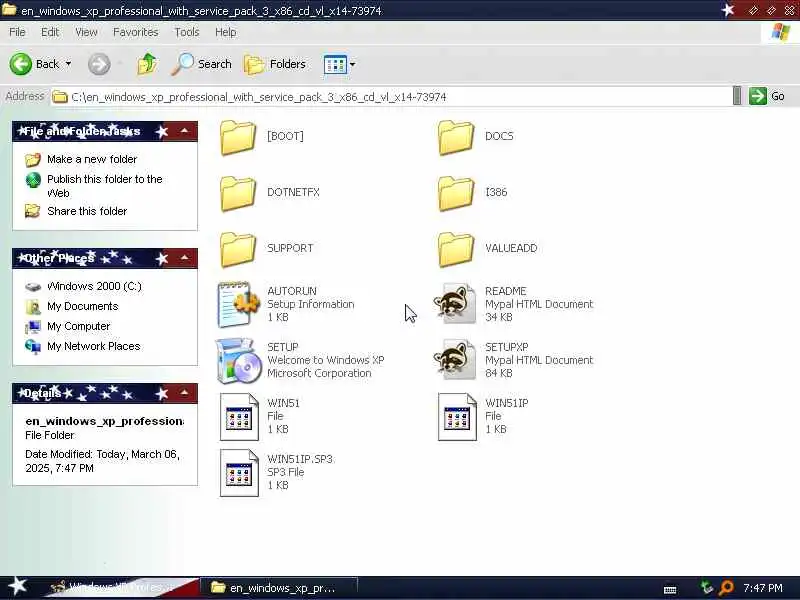Click the en_windows_xp_pr... taskbar button
This screenshot has width=800, height=600.
(x=279, y=588)
